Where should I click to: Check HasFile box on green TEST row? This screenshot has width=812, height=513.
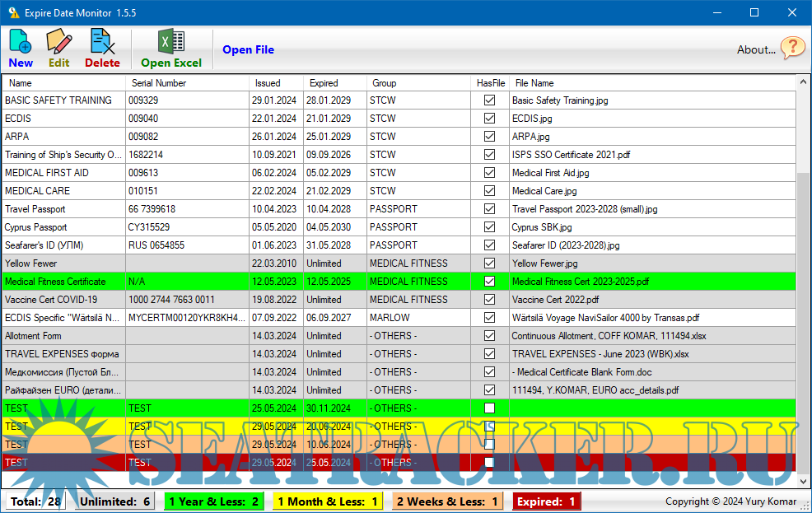[x=489, y=408]
